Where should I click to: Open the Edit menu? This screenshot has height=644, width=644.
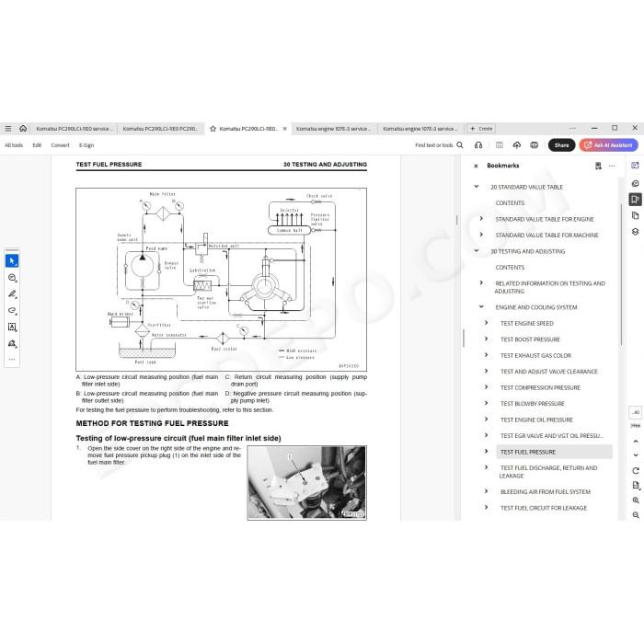(37, 145)
